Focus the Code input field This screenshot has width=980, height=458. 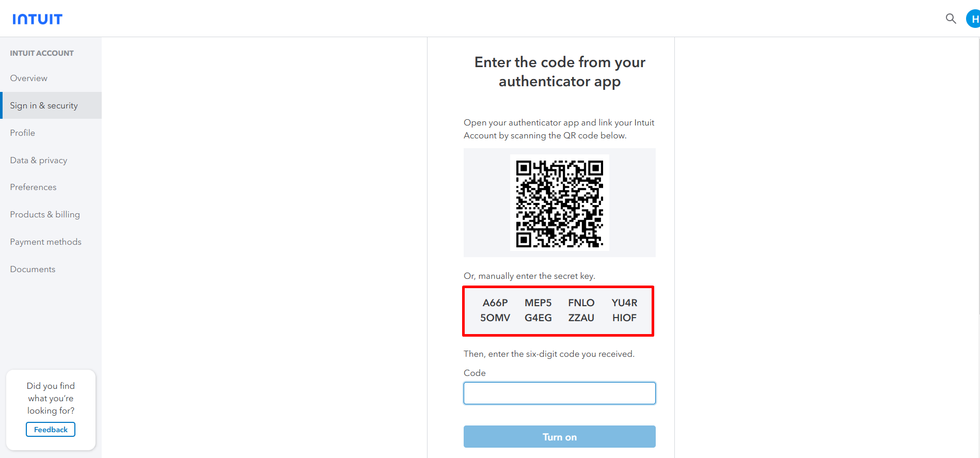pyautogui.click(x=559, y=393)
